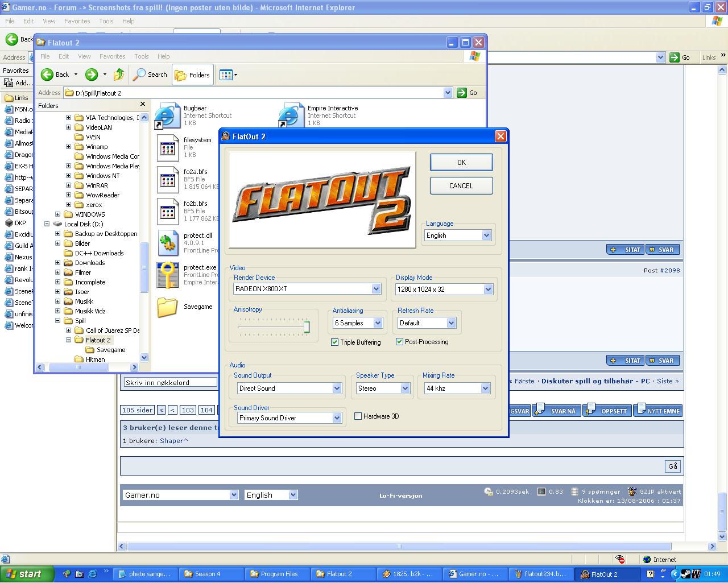
Task: Open Edit menu in Flatout 2 explorer
Action: tap(64, 56)
